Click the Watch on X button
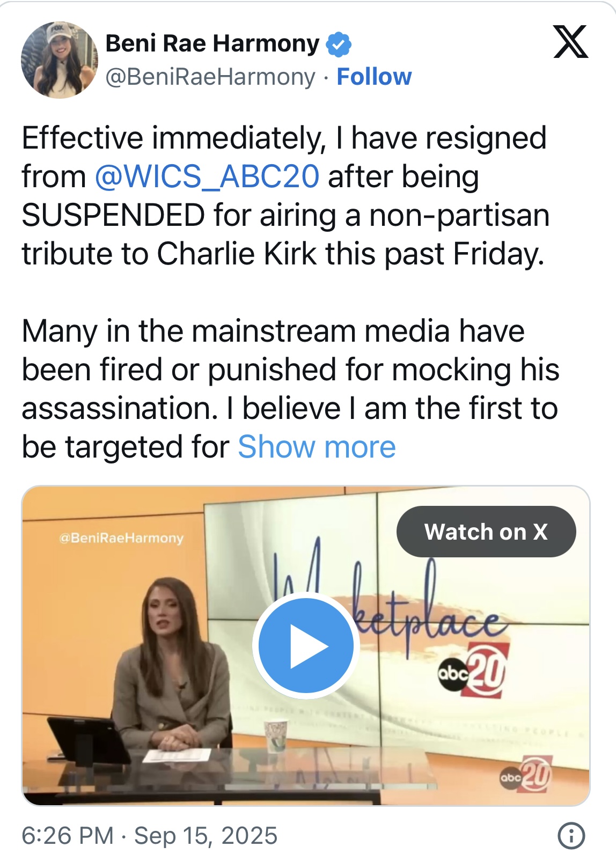616x854 pixels. [x=486, y=532]
